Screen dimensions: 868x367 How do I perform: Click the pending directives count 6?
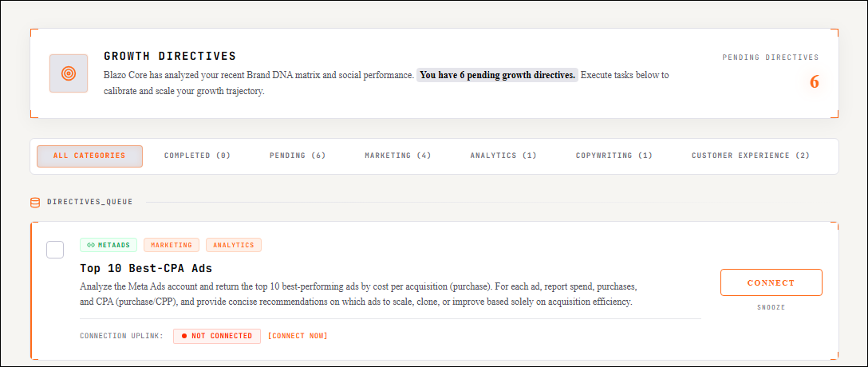[814, 82]
